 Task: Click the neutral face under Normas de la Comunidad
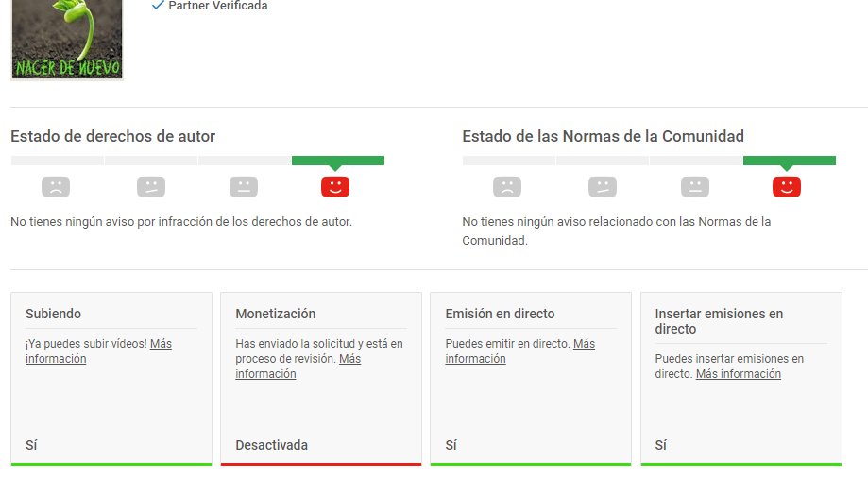(695, 187)
